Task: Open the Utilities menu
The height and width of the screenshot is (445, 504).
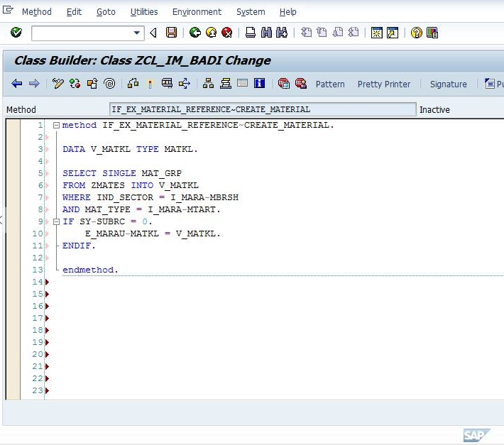Action: pos(144,12)
